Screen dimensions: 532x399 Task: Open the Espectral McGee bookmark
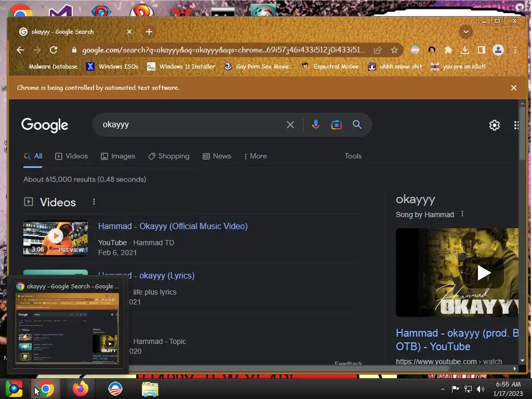[330, 66]
